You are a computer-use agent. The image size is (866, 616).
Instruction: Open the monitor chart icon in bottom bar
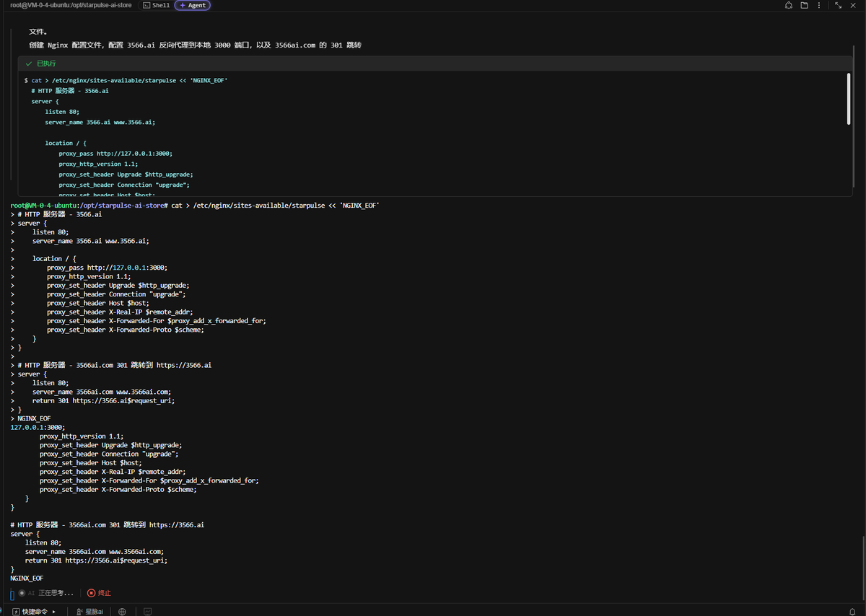point(148,611)
